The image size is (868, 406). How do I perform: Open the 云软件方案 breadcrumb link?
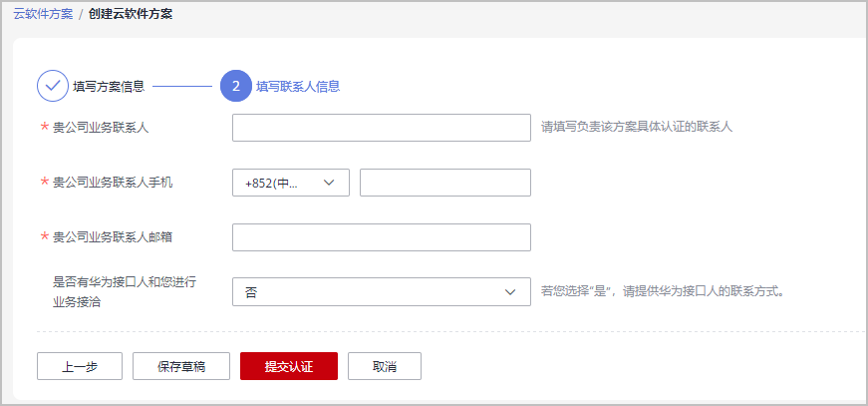tap(43, 14)
